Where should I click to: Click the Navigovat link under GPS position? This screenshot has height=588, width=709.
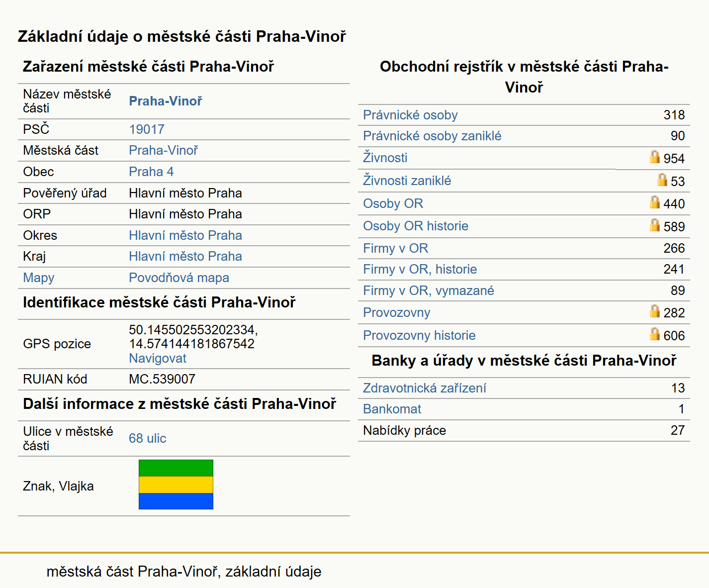(x=158, y=358)
